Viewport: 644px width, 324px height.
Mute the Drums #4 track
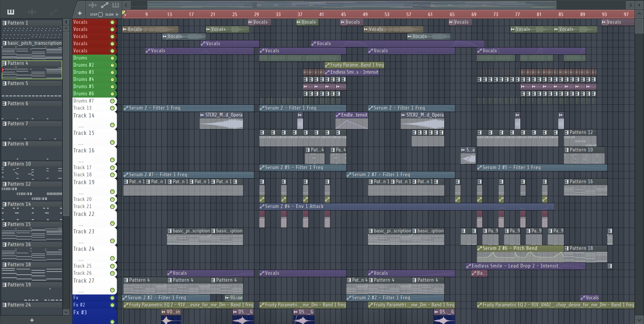click(112, 80)
